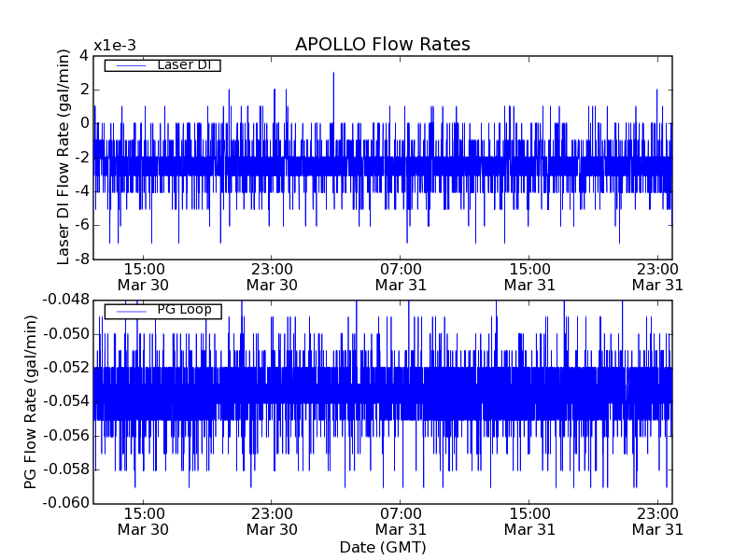Screen dimensions: 747x560
Task: Click the blue line sample in PG Loop legend
Action: coord(130,310)
